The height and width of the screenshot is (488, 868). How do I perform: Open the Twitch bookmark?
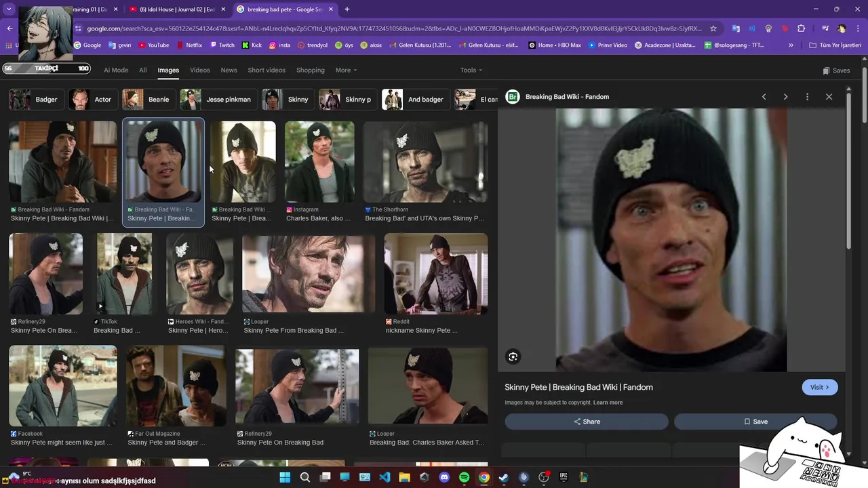tap(222, 45)
